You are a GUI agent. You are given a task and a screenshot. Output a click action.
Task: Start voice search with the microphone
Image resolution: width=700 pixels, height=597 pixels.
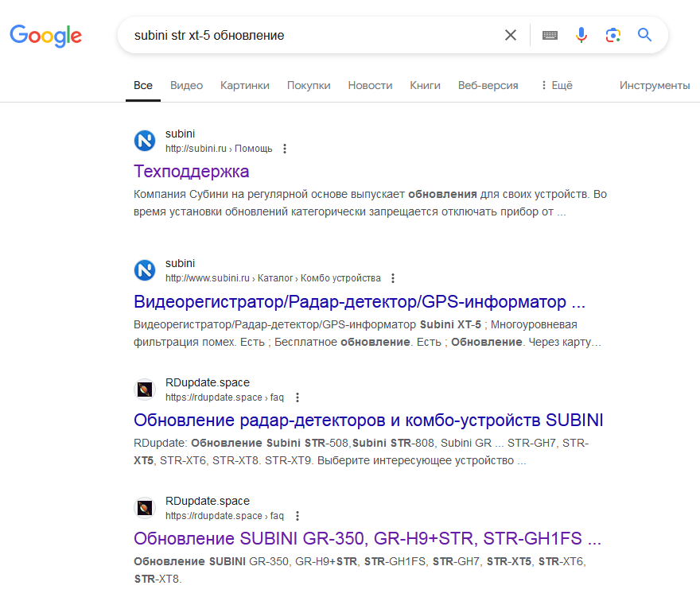(x=581, y=35)
